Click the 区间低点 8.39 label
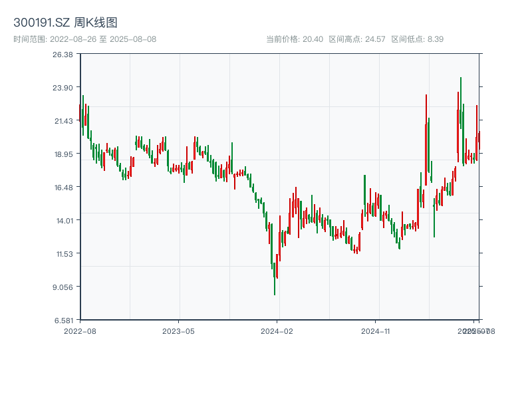 (x=417, y=39)
